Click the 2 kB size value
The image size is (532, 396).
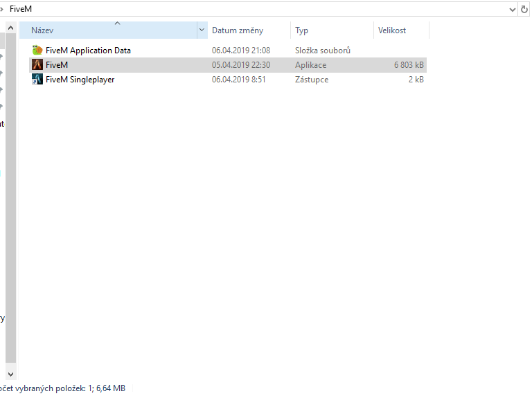tap(416, 80)
